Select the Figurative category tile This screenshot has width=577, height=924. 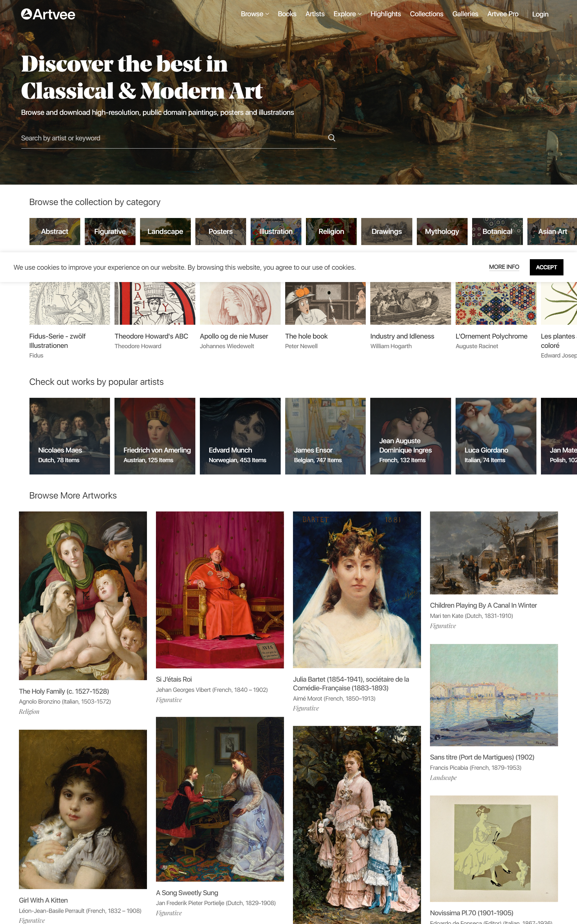[110, 232]
